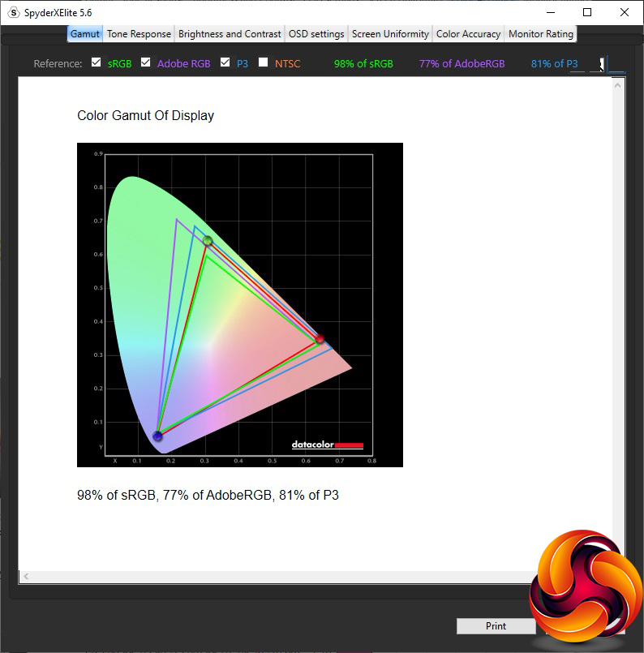Uncheck the Adobe RGB reference checkbox

coord(146,62)
